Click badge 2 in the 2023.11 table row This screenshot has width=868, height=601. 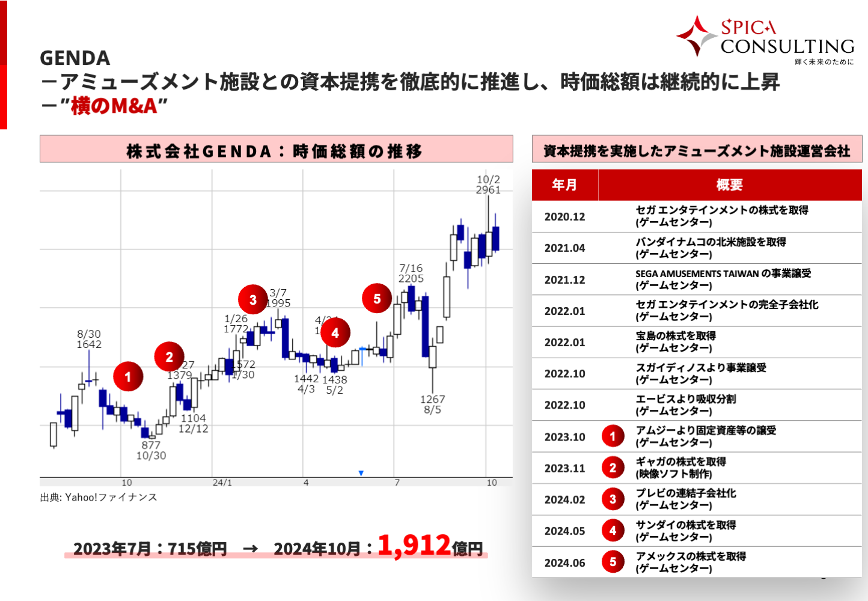click(613, 468)
